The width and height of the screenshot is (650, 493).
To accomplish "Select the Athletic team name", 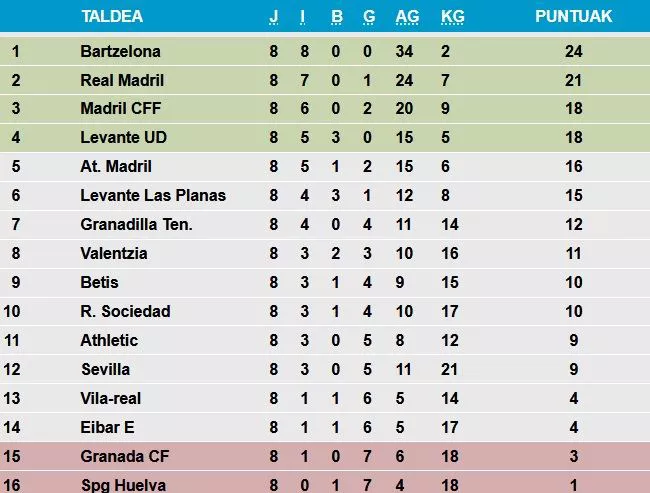I will coord(109,340).
